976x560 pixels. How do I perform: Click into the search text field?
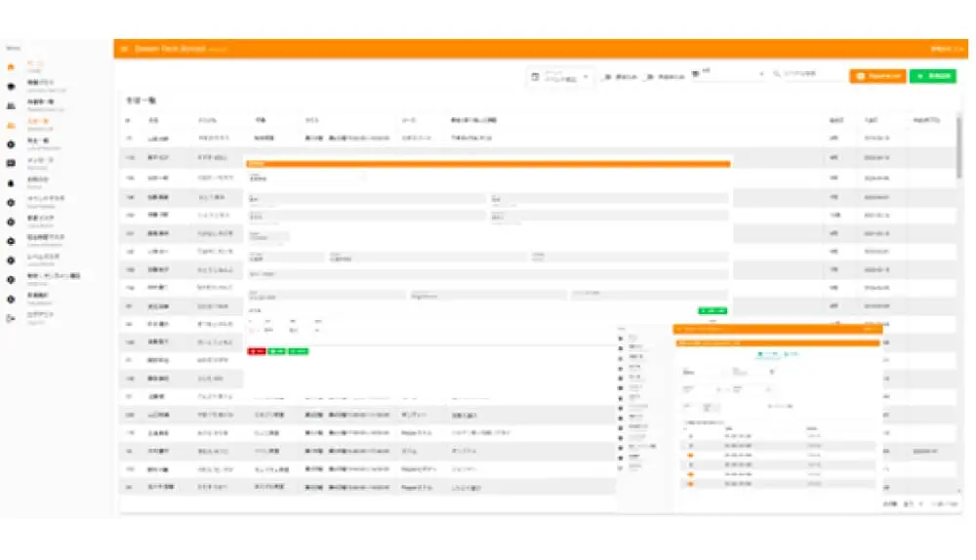(812, 74)
